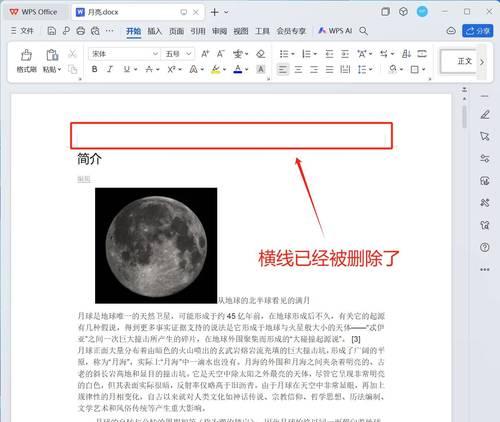Open highlight color dropdown arrow
Image resolution: width=500 pixels, height=422 pixels.
point(224,70)
